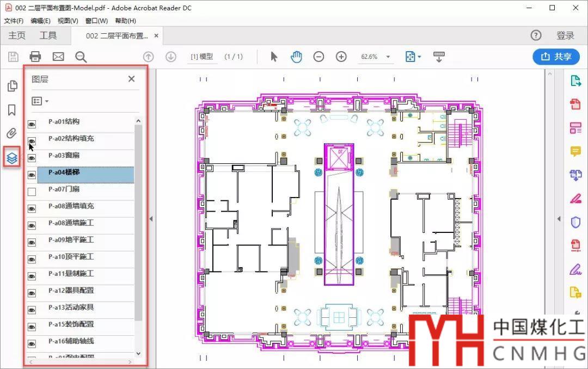This screenshot has width=588, height=369.
Task: Click the 共享 share button
Action: point(555,57)
